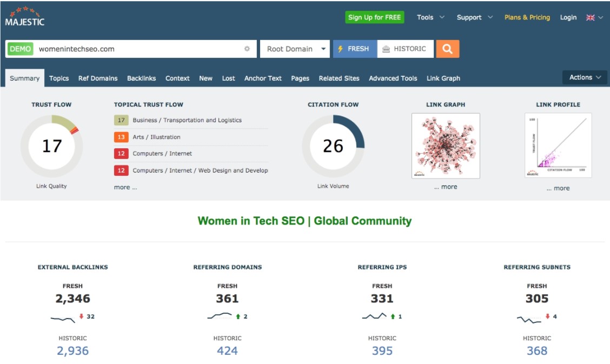610x364 pixels.
Task: Switch to the Historic index
Action: coord(405,49)
